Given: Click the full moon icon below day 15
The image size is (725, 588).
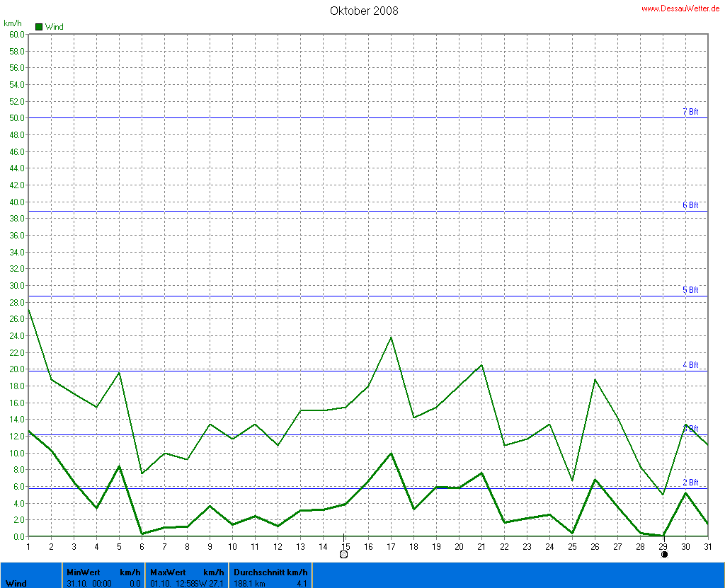Looking at the screenshot, I should point(344,555).
